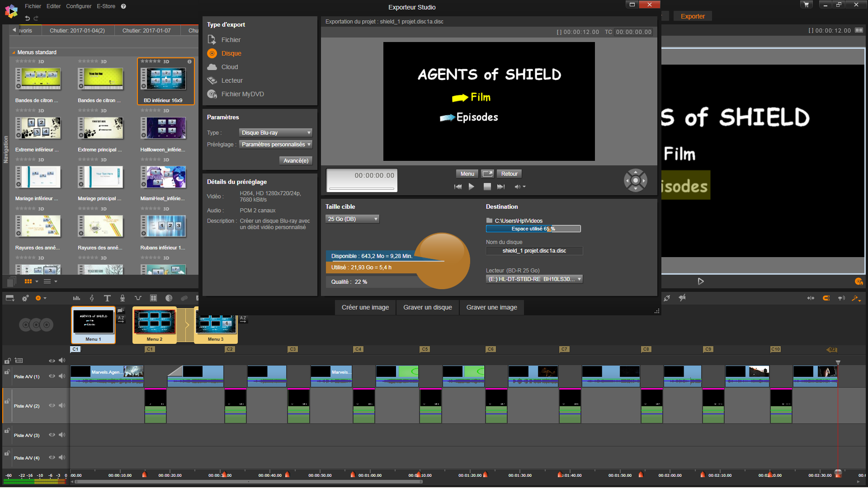Open Préréglage dropdown Paramètres personnalisés
The height and width of the screenshot is (488, 868).
276,145
